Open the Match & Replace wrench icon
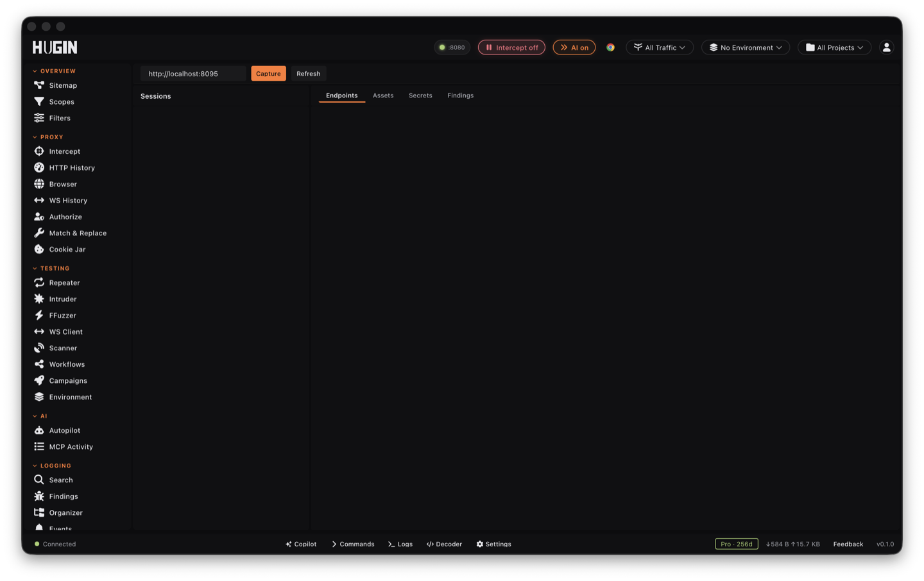924x581 pixels. (x=39, y=233)
